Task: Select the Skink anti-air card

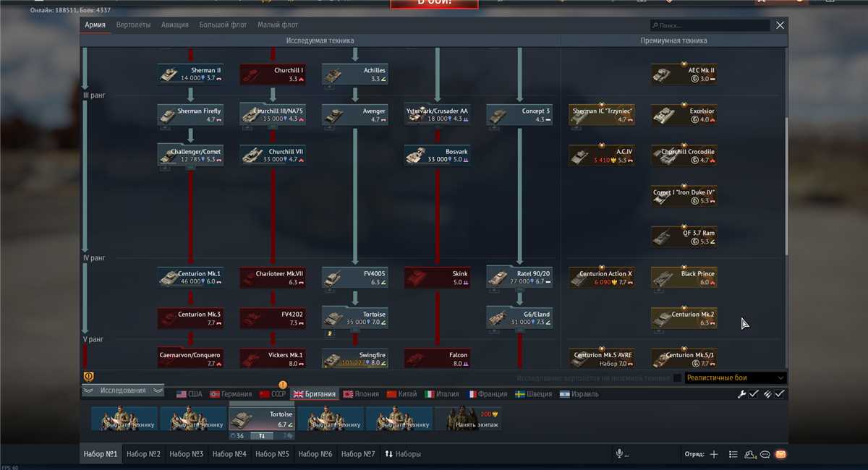Action: point(438,278)
